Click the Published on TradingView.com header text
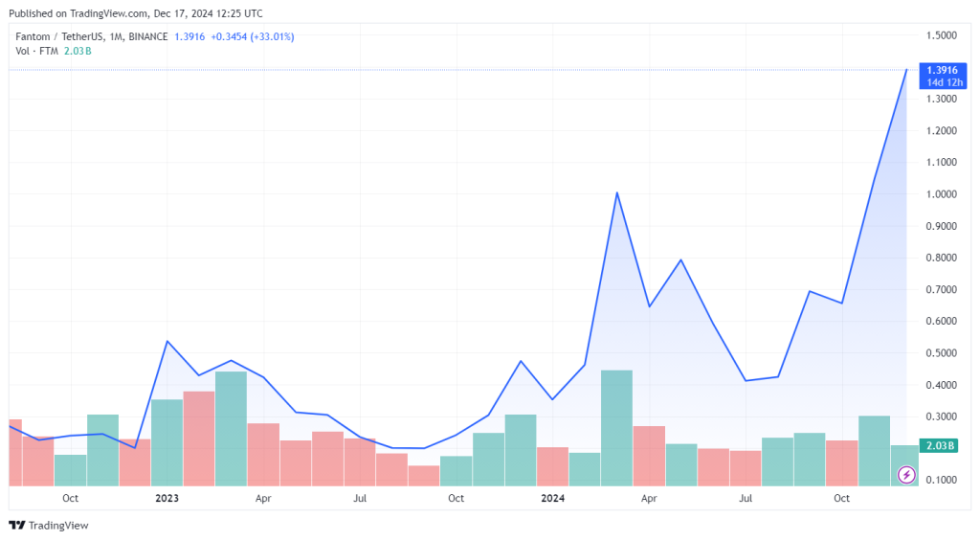Image resolution: width=980 pixels, height=540 pixels. 134,13
